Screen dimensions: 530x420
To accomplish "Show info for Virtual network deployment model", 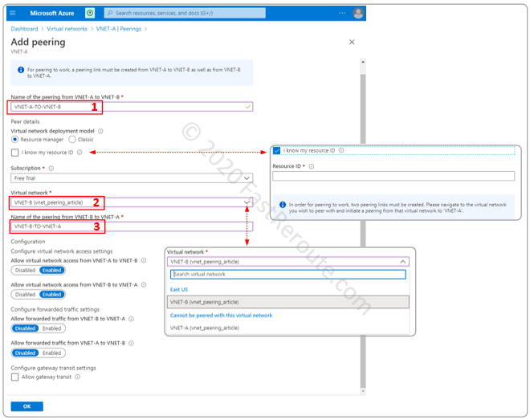I will [100, 131].
